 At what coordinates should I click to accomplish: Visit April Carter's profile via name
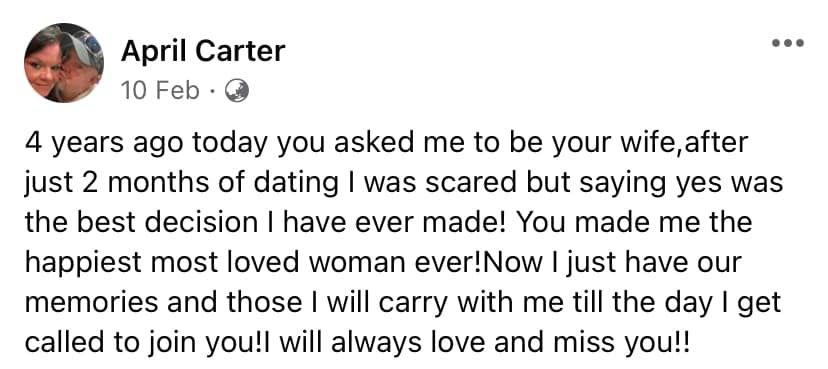click(203, 52)
